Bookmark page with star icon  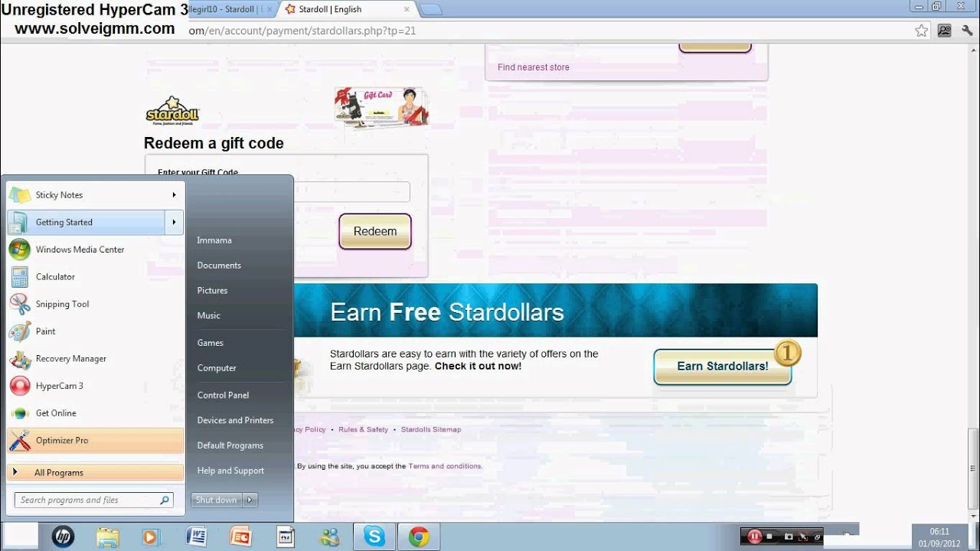coord(921,31)
